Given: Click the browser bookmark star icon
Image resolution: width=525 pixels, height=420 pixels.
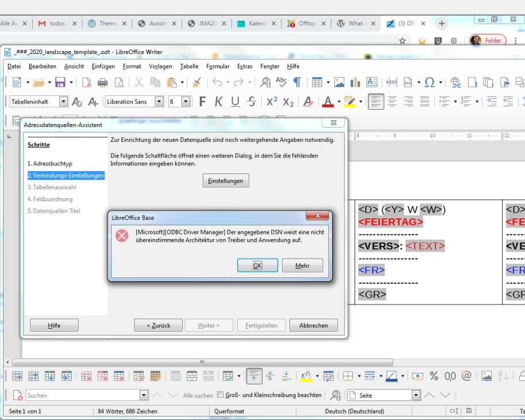Looking at the screenshot, I should (403, 41).
